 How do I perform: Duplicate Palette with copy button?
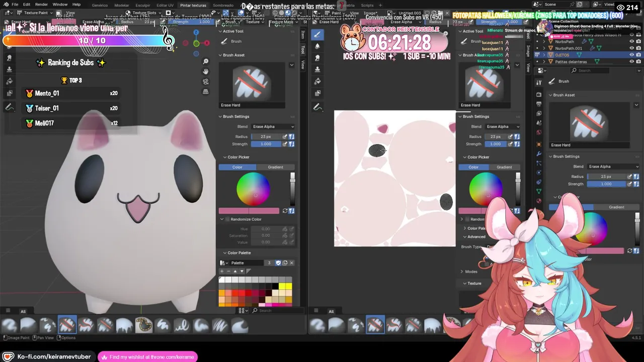point(285,262)
